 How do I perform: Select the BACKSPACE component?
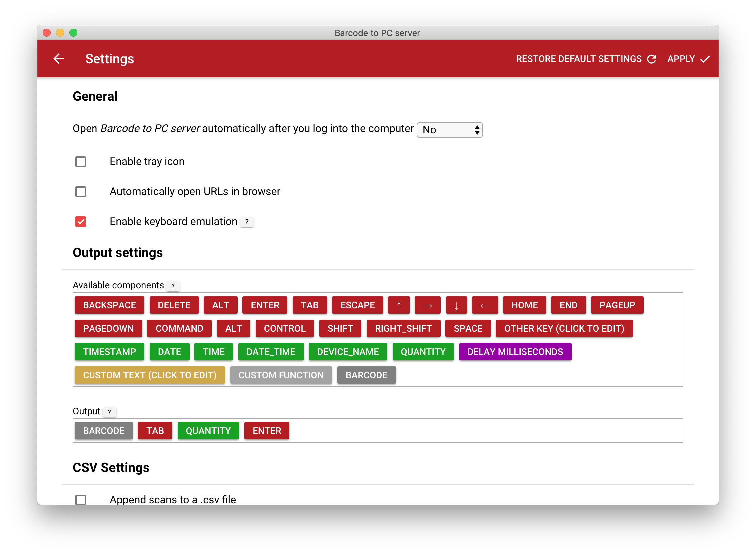point(109,305)
